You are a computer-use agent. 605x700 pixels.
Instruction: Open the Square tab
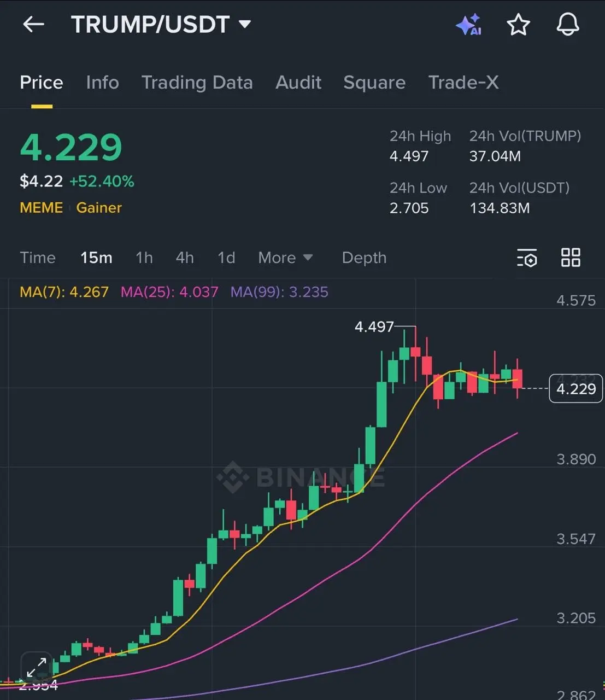(x=374, y=83)
